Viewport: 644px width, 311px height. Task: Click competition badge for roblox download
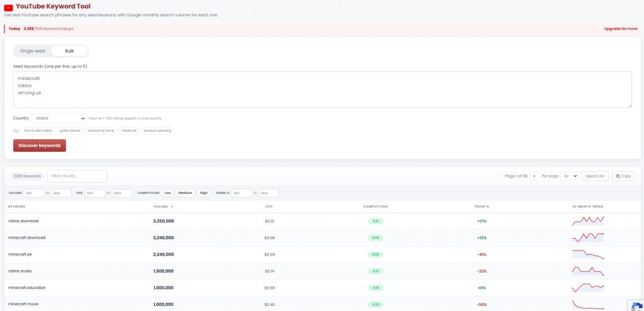pyautogui.click(x=375, y=222)
